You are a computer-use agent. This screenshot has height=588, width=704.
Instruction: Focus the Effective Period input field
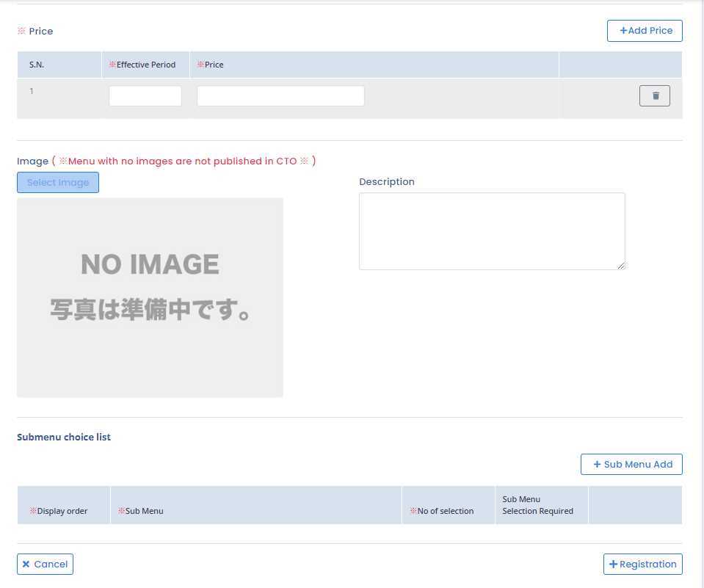click(145, 96)
